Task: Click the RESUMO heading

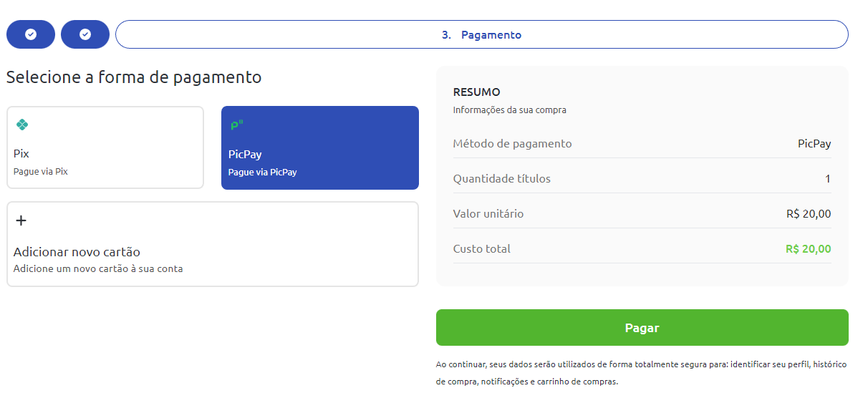Action: coord(477,92)
